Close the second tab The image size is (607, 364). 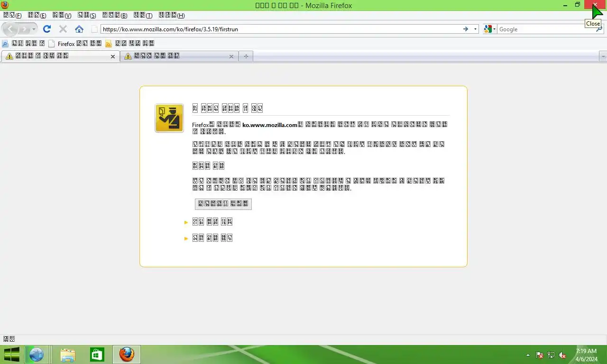(231, 56)
